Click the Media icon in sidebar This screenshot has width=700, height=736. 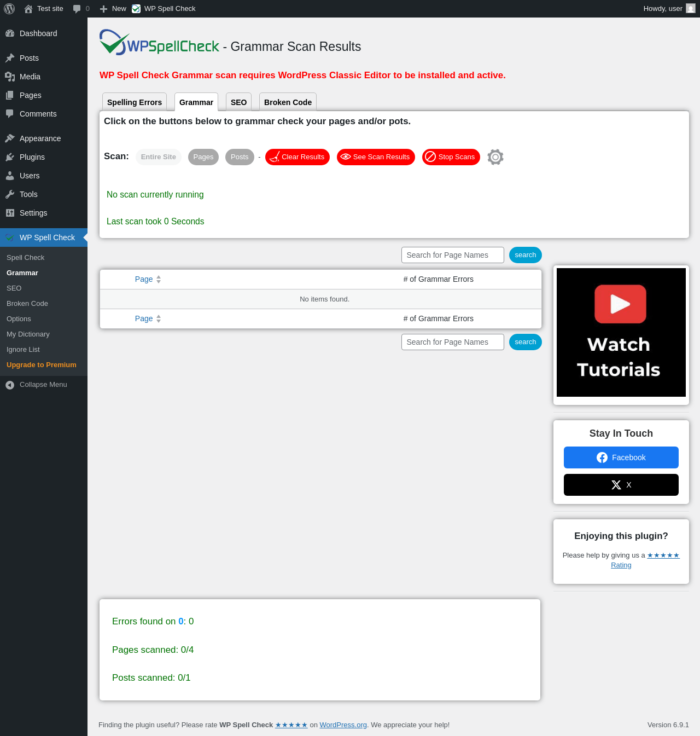(x=10, y=77)
